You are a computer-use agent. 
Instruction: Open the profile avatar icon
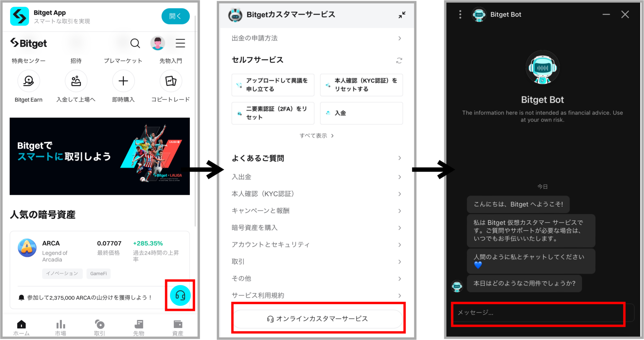pos(158,43)
